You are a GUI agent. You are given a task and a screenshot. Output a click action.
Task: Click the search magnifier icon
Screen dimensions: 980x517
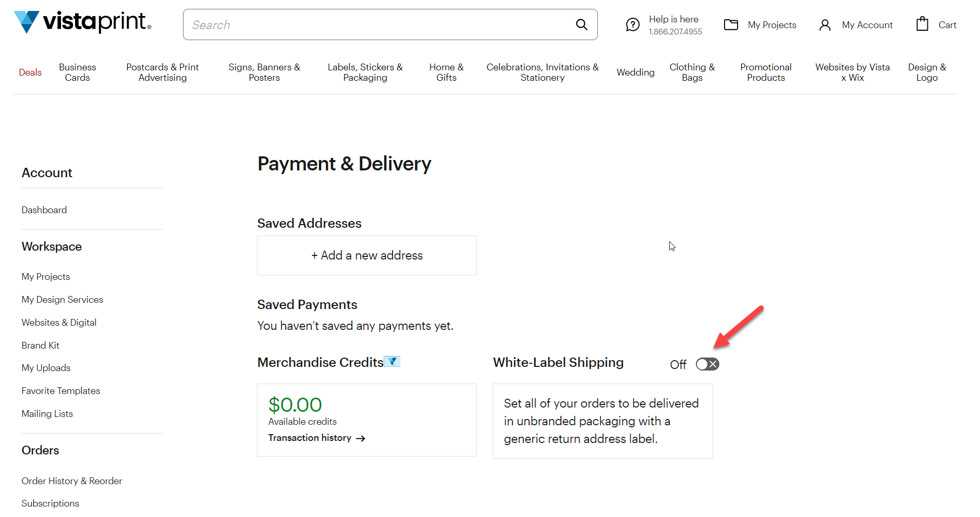(x=582, y=24)
